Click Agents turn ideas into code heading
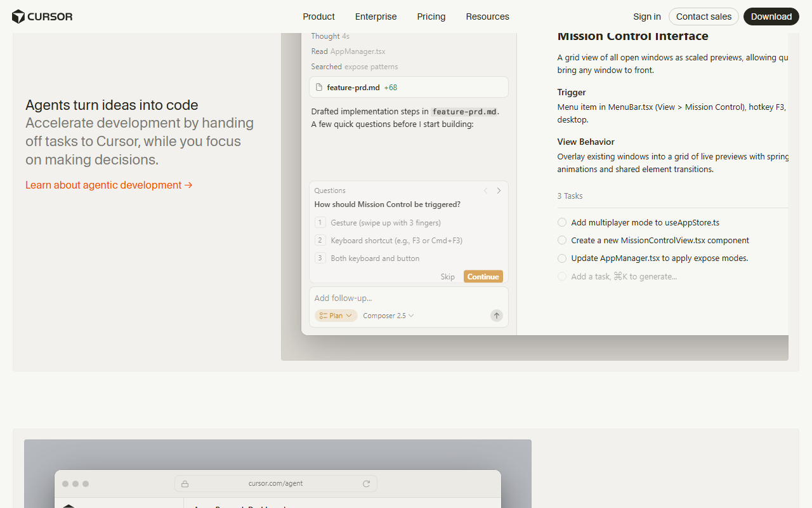 112,105
